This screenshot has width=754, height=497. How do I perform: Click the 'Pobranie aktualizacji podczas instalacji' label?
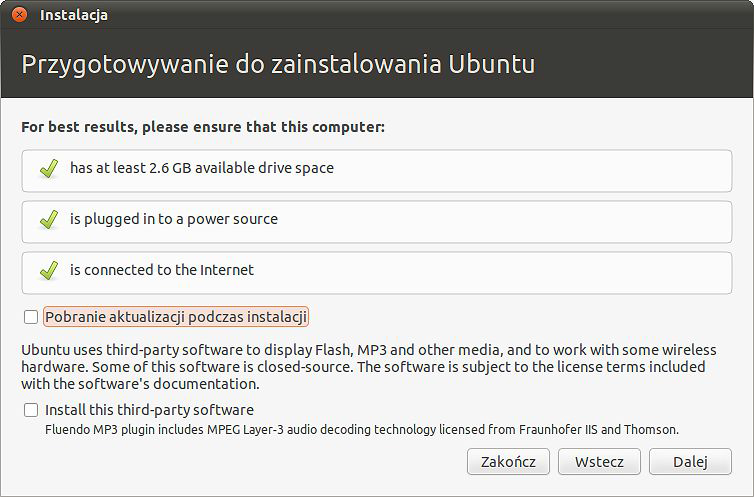[x=176, y=317]
